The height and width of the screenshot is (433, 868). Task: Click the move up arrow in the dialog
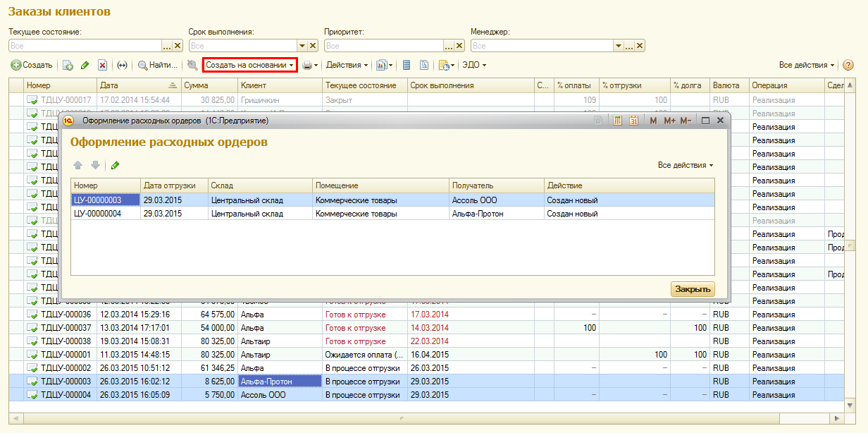[78, 165]
